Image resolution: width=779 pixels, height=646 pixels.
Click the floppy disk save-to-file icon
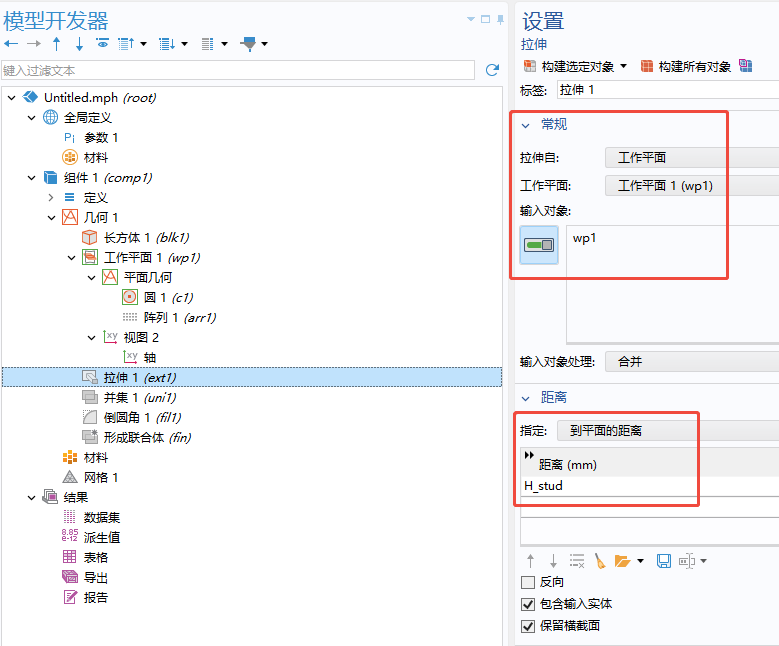(x=663, y=561)
